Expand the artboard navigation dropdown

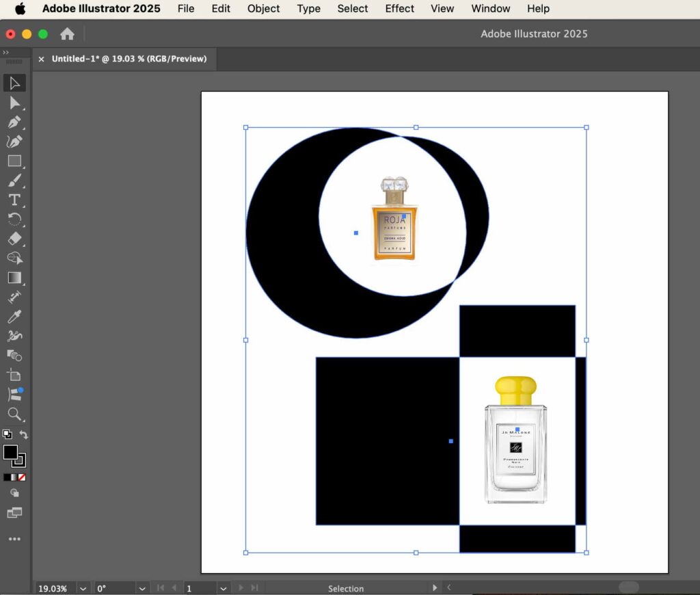(x=223, y=588)
